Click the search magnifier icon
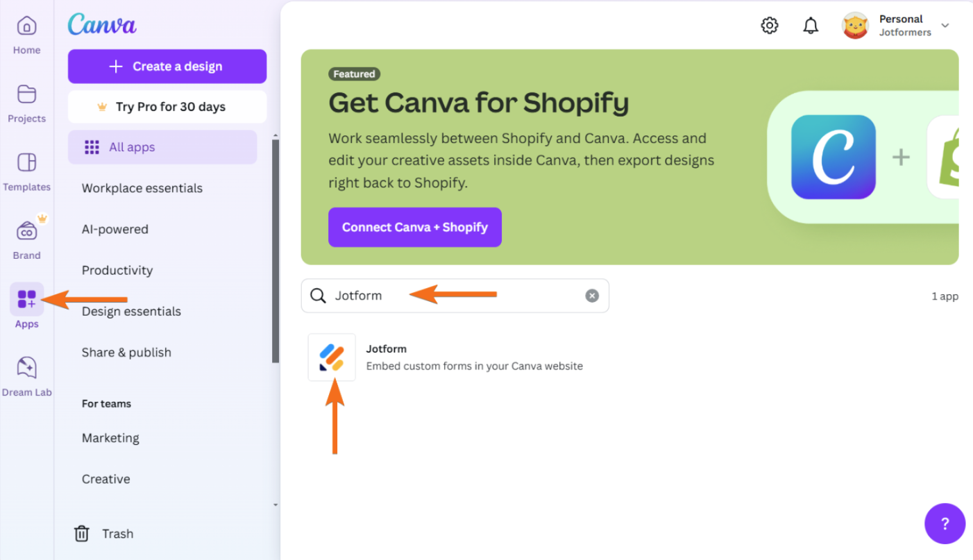The image size is (973, 560). click(318, 296)
